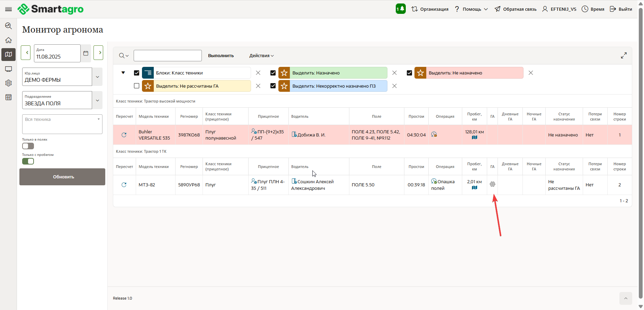This screenshot has height=310, width=644.
Task: Enable 'Выделить: Не рассчитаны ГА' checkbox
Action: [136, 86]
